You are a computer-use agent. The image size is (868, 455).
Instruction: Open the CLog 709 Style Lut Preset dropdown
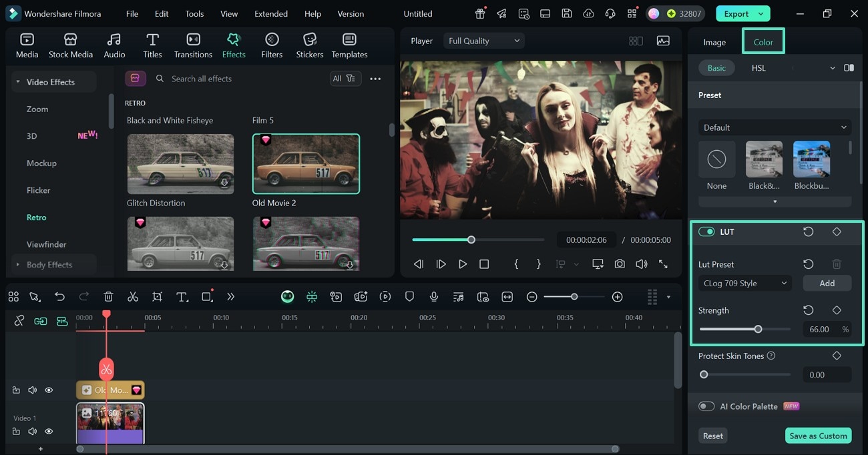click(743, 283)
